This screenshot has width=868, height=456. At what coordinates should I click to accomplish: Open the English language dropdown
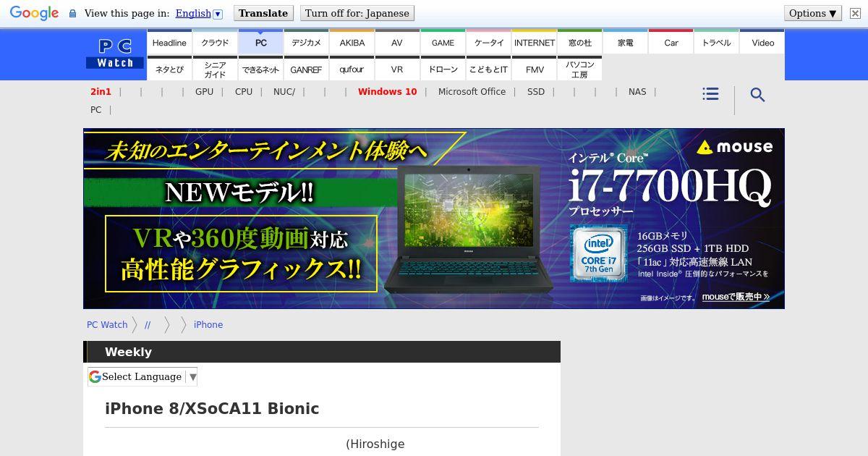point(199,13)
